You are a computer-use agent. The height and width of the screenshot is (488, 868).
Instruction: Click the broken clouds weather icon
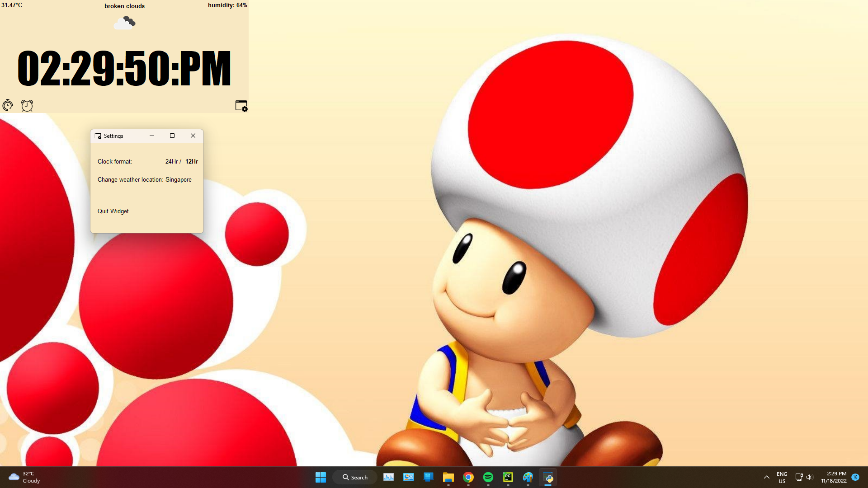tap(125, 22)
